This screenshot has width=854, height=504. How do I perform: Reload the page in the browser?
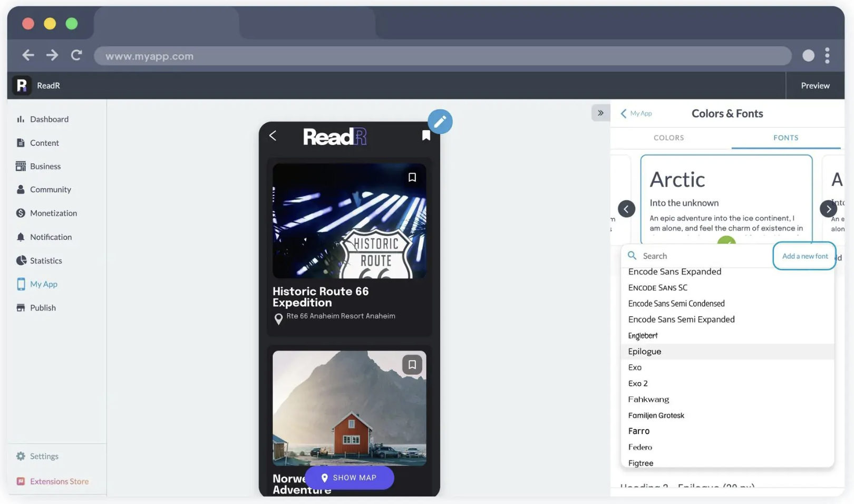[76, 55]
